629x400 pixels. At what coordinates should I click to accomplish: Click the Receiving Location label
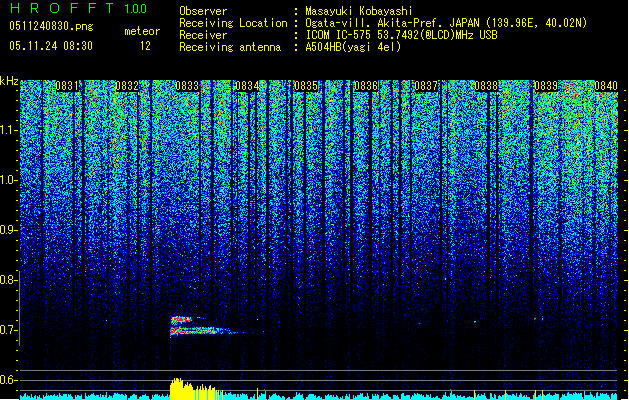[233, 23]
